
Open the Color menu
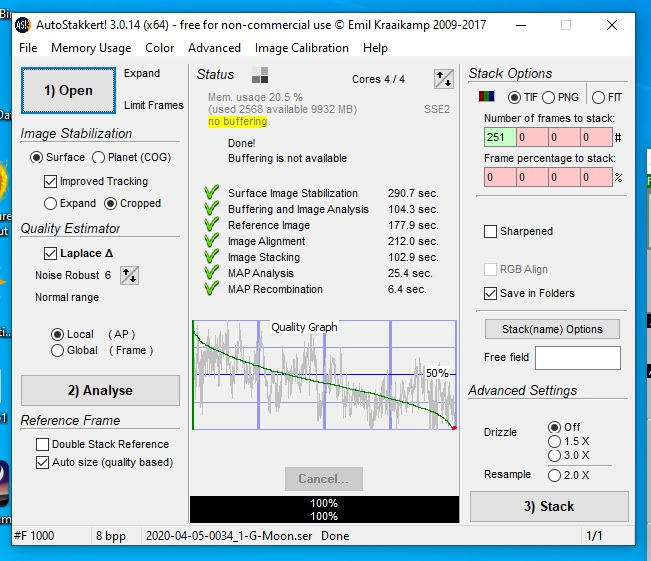[x=159, y=48]
